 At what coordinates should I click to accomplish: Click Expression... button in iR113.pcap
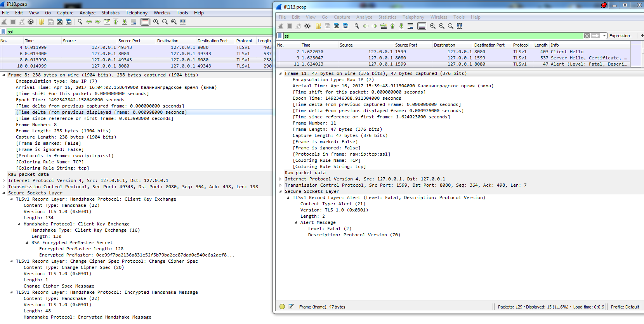(621, 36)
